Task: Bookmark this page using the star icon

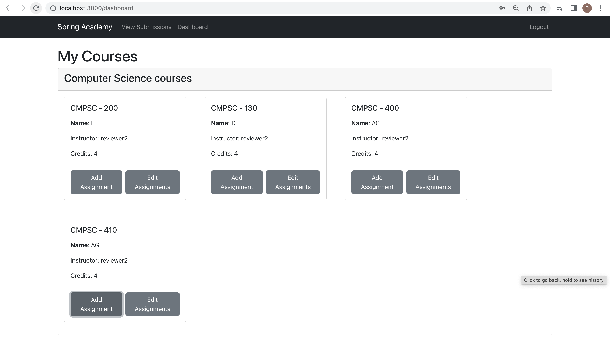Action: pyautogui.click(x=543, y=8)
